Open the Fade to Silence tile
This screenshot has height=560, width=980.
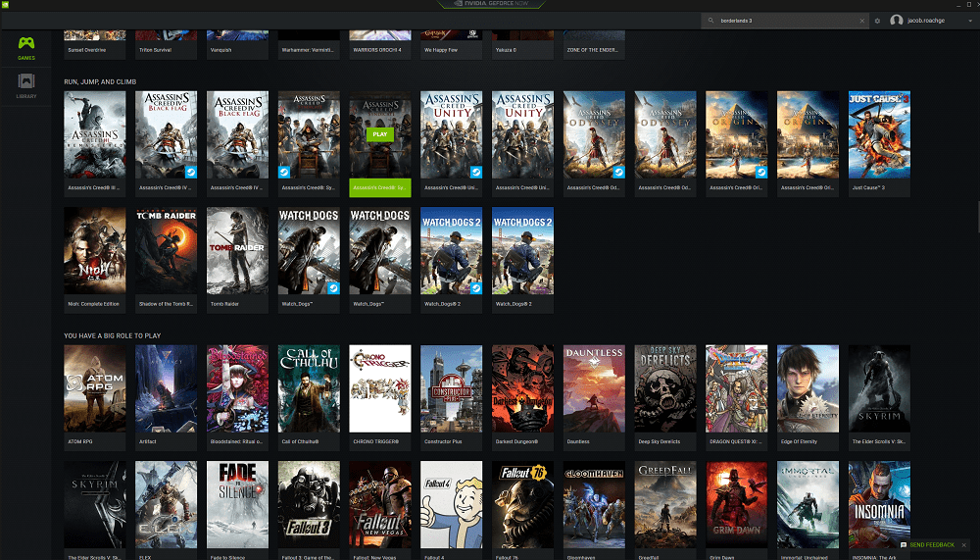tap(237, 511)
